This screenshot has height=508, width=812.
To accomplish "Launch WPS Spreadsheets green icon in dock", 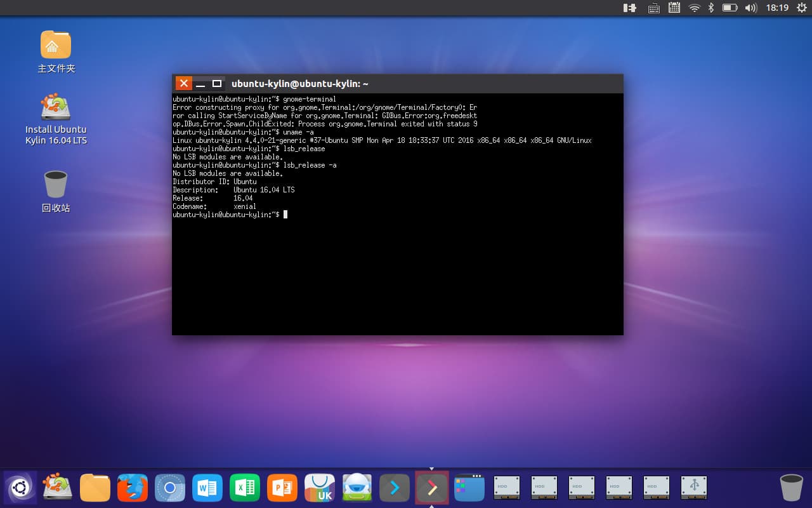I will (x=245, y=488).
